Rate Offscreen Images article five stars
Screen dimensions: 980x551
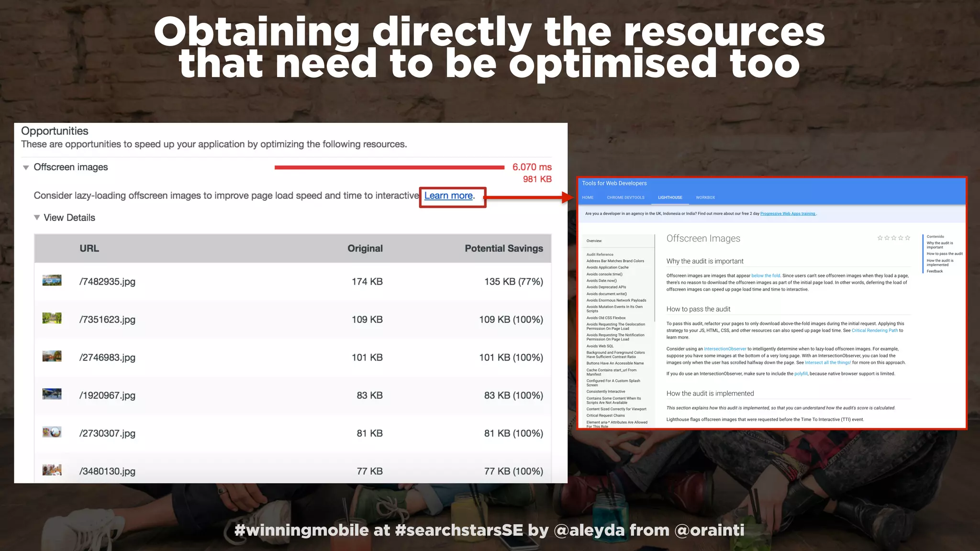pos(907,238)
